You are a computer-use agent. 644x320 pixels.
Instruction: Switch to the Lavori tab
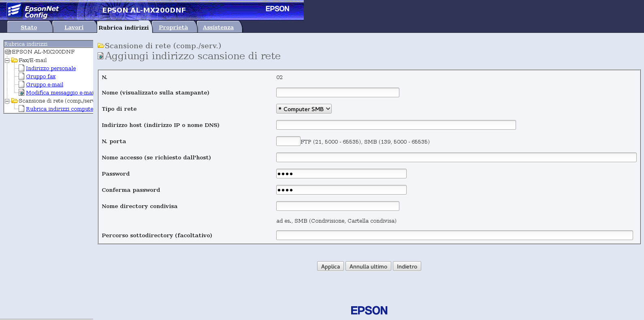coord(74,27)
